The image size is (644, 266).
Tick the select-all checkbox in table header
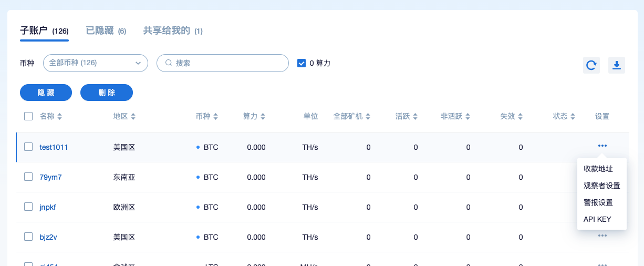coord(28,116)
